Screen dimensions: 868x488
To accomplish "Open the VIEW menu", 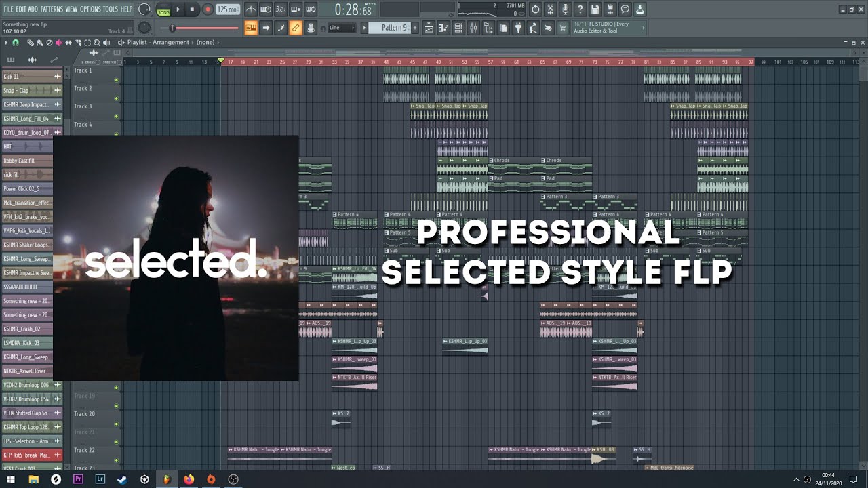I will click(71, 9).
